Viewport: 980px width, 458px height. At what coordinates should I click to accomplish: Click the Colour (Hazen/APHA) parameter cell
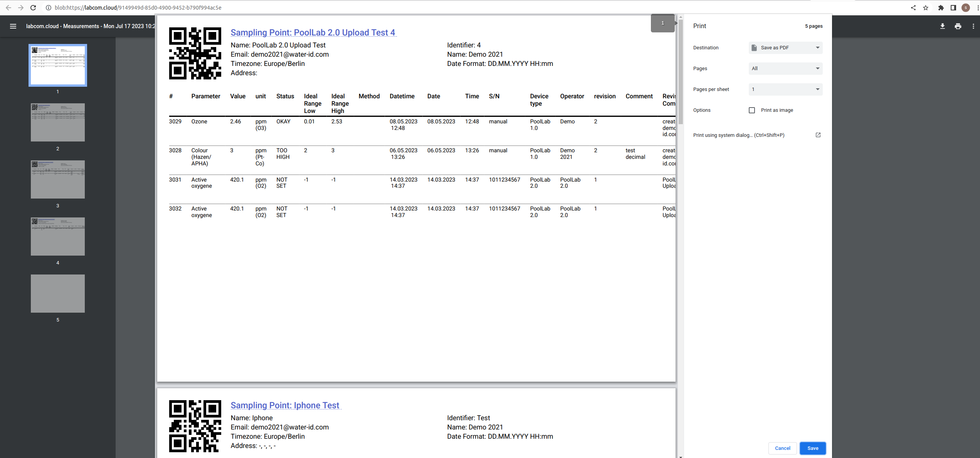(x=201, y=157)
